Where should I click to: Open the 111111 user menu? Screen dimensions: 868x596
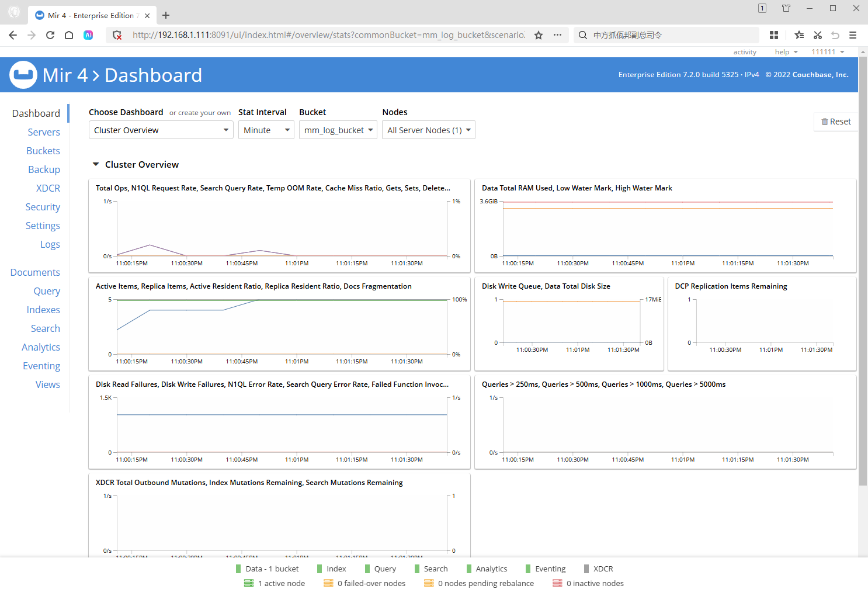[828, 52]
